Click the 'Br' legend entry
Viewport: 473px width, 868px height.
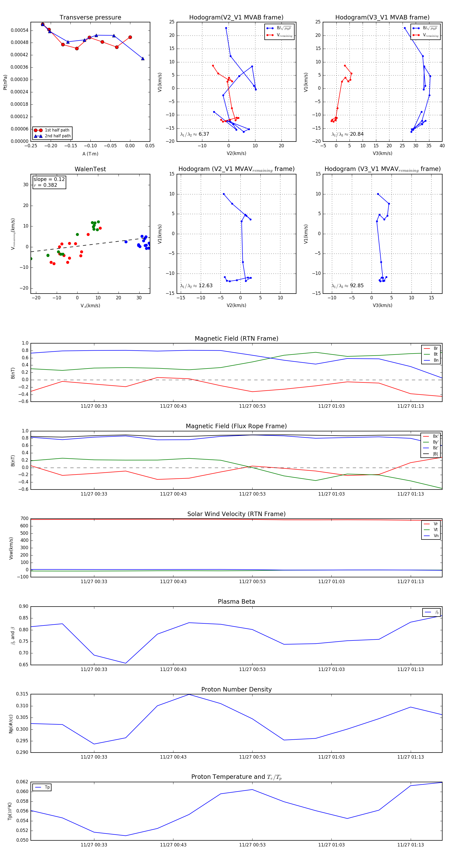pyautogui.click(x=431, y=349)
